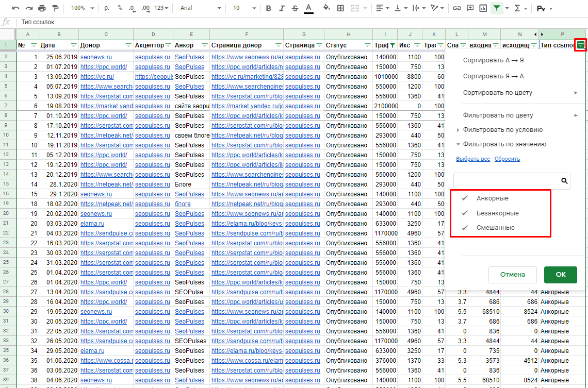The height and width of the screenshot is (388, 588).
Task: Open filter for Статус column
Action: tap(367, 45)
